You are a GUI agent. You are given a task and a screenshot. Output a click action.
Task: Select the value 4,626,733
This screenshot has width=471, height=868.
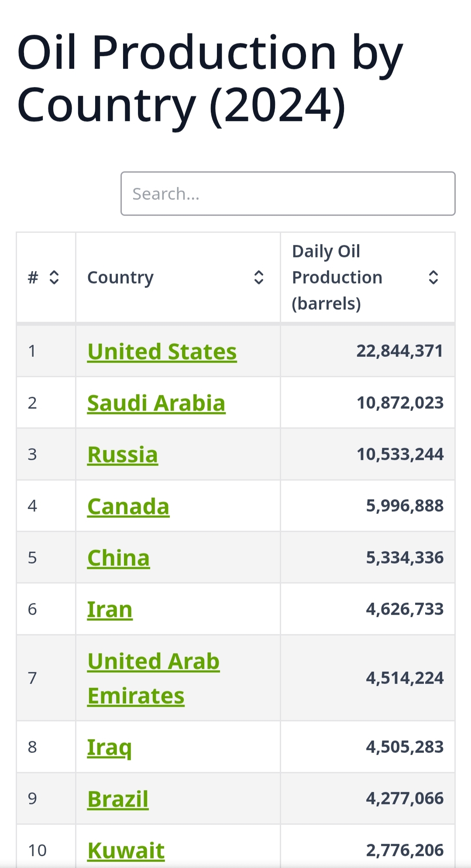[405, 609]
